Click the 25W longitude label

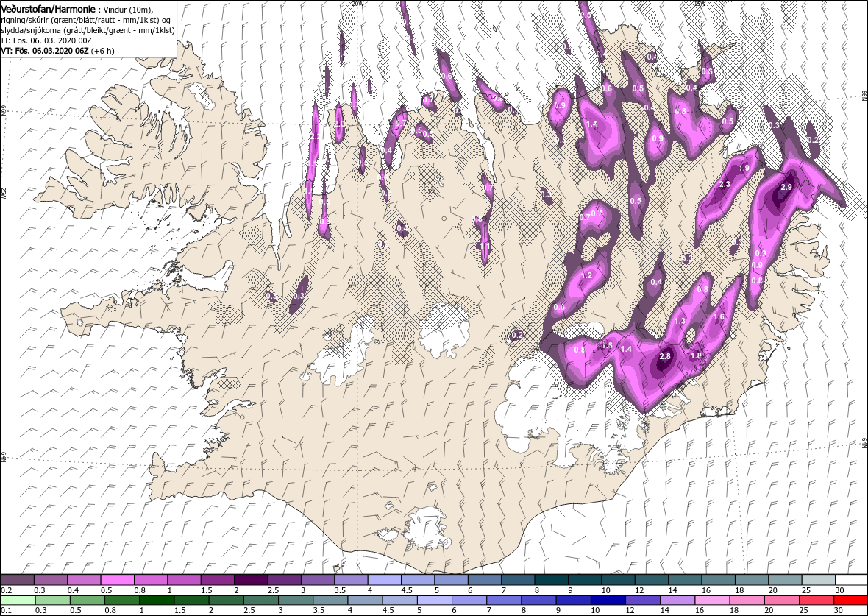(4, 193)
